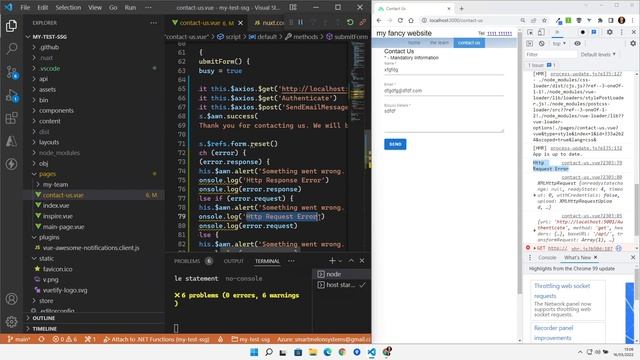Click the Chrome address bar
Screen dimensions: 640x360
pyautogui.click(x=469, y=20)
